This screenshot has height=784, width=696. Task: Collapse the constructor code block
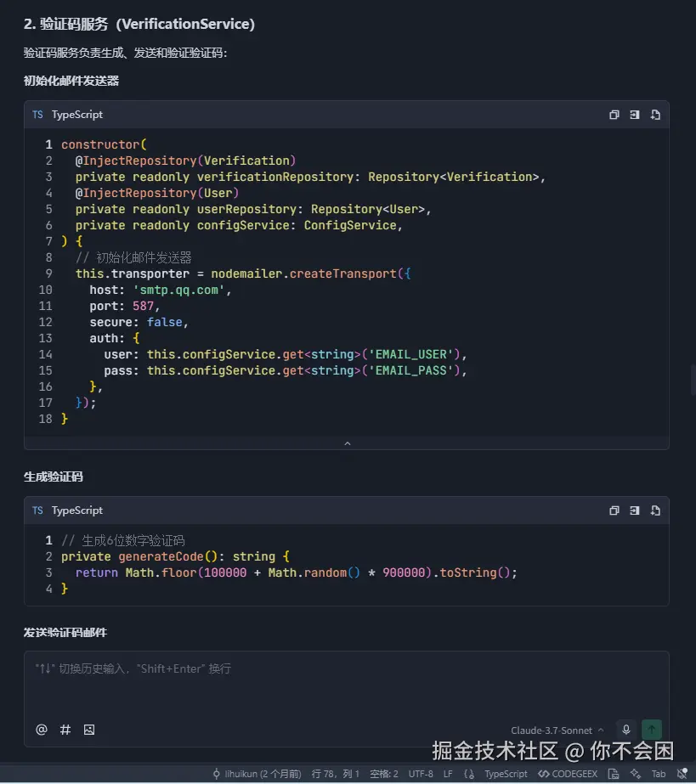click(x=348, y=443)
